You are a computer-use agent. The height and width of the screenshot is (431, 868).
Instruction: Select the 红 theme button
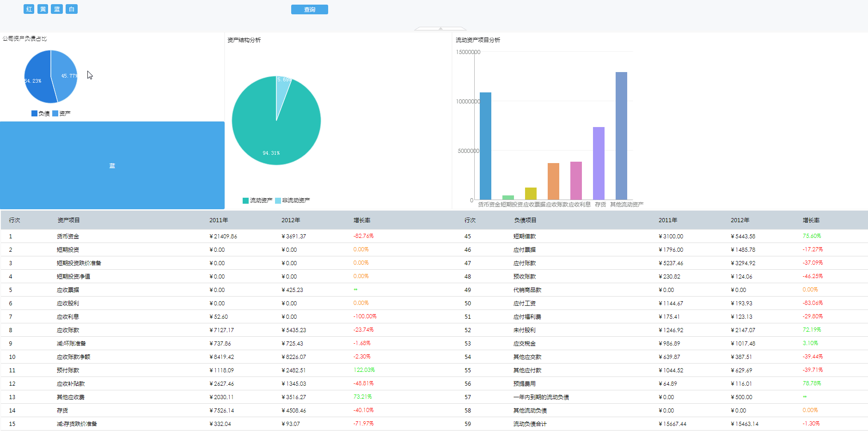coord(29,9)
